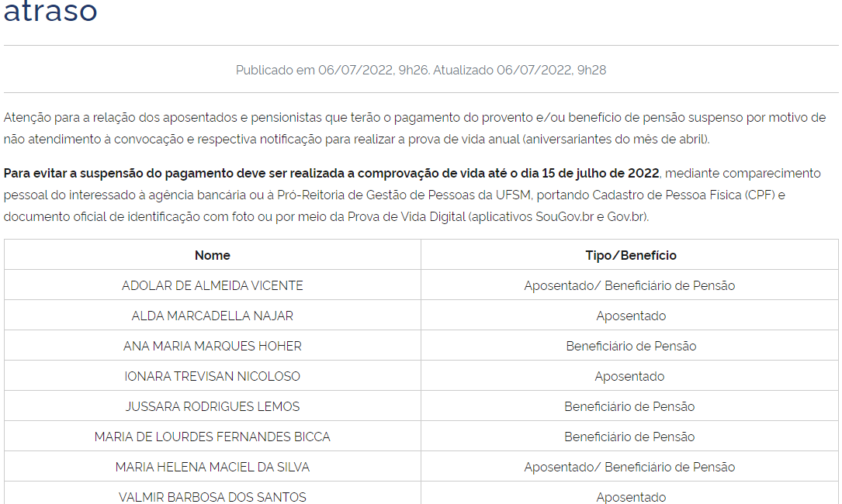The image size is (842, 504).
Task: Click the publication date line
Action: click(421, 70)
